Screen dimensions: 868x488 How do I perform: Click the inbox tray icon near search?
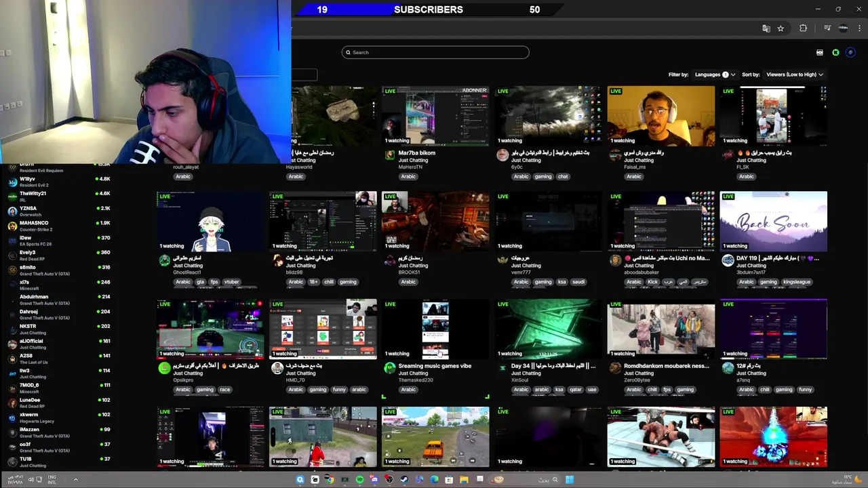[820, 52]
